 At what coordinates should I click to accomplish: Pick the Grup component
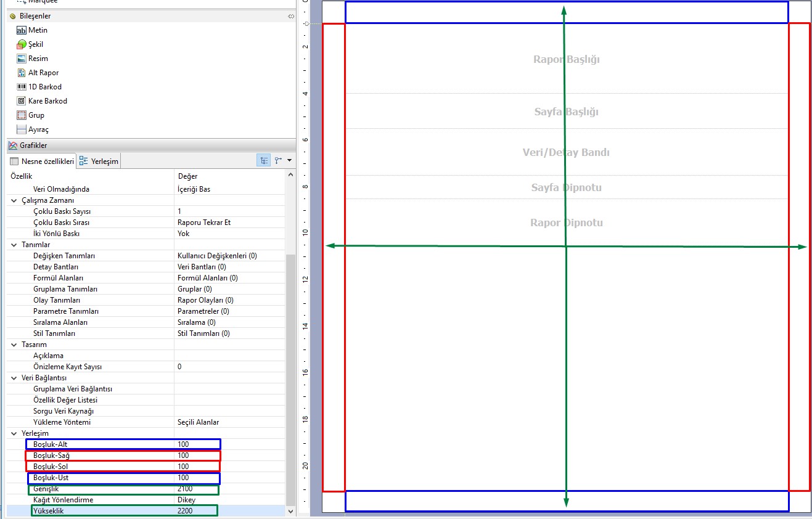coord(36,115)
